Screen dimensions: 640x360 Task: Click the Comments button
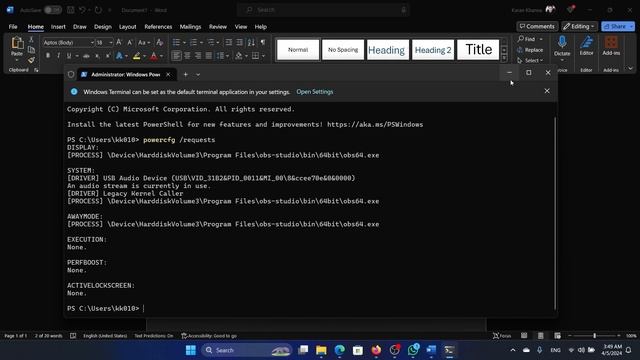click(537, 26)
